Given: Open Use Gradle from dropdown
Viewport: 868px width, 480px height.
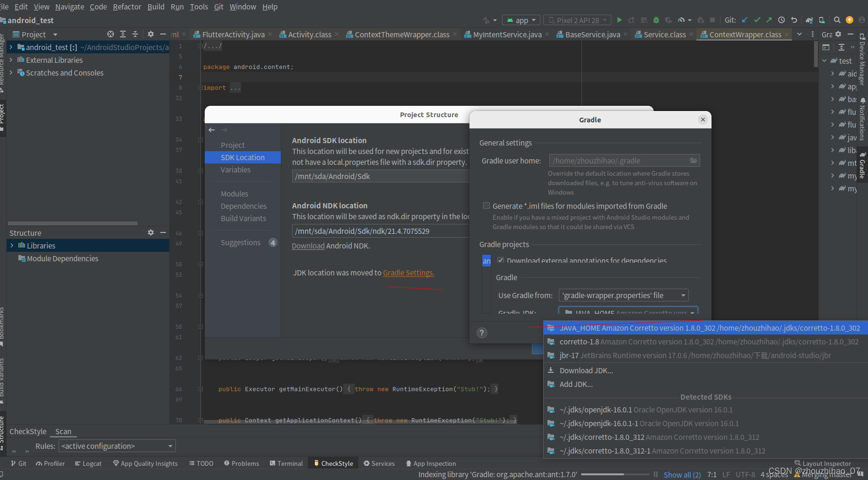Looking at the screenshot, I should 624,295.
